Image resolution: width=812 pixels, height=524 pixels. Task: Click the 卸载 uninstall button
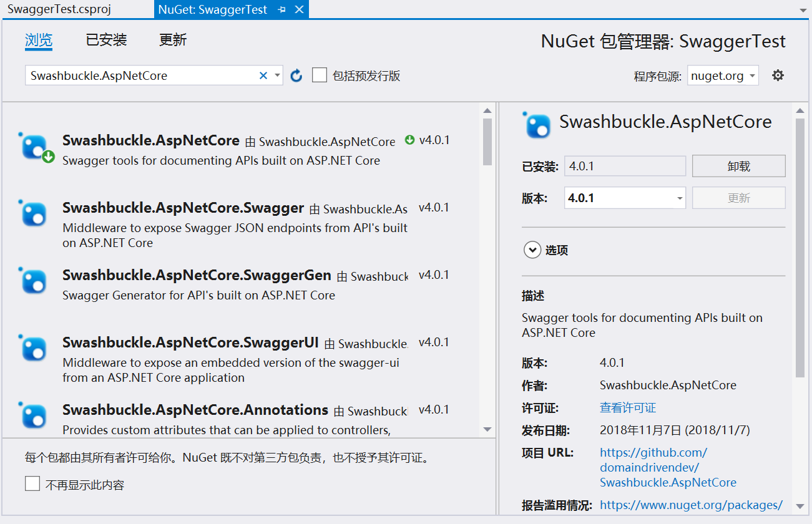(739, 167)
